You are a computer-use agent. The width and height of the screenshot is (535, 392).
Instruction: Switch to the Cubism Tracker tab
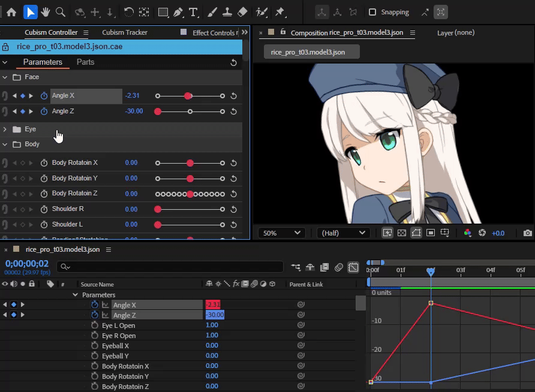125,32
